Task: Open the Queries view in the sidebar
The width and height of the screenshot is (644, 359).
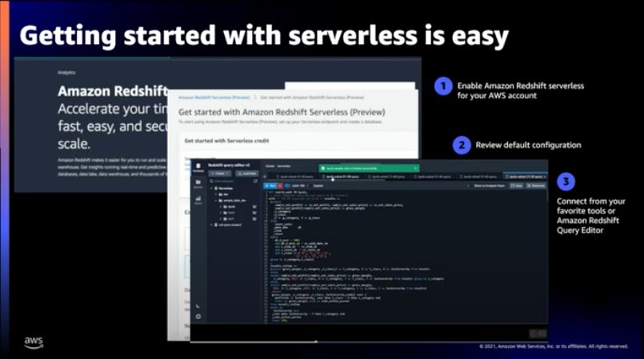Action: pos(198,183)
